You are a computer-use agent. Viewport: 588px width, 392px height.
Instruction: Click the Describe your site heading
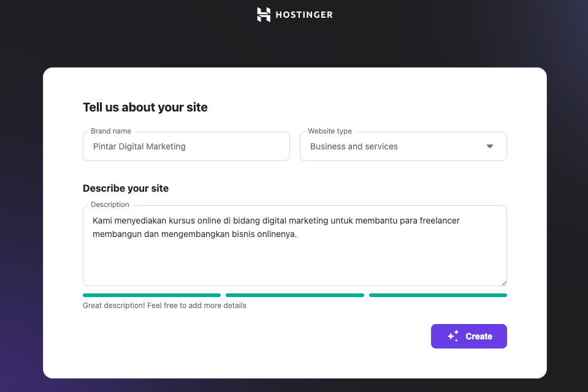pyautogui.click(x=126, y=188)
